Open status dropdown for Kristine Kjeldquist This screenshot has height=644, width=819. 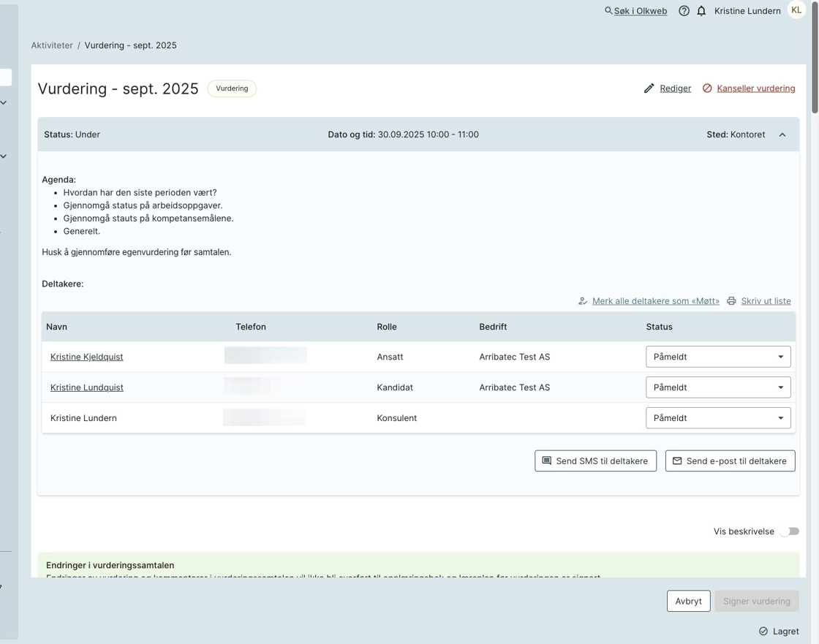coord(717,357)
